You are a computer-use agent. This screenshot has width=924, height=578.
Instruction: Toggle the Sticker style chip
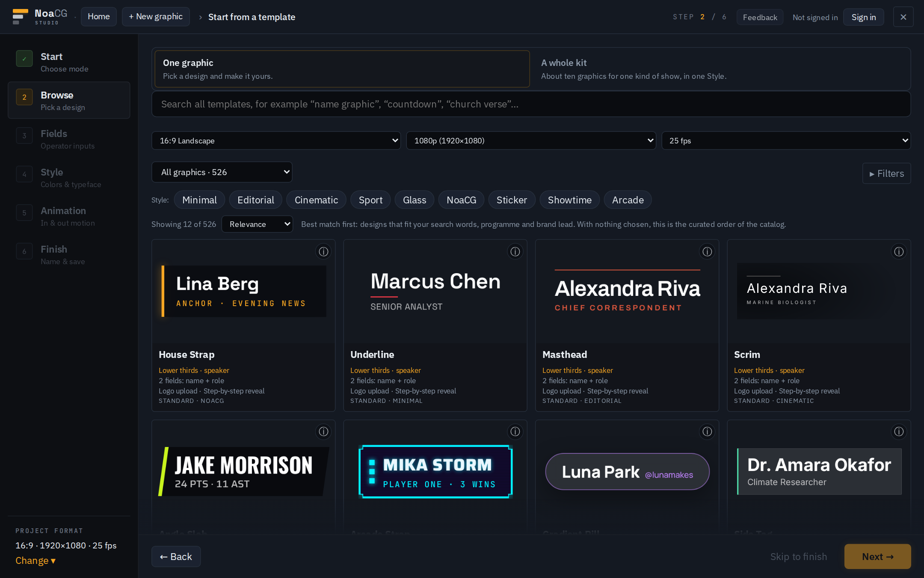512,200
